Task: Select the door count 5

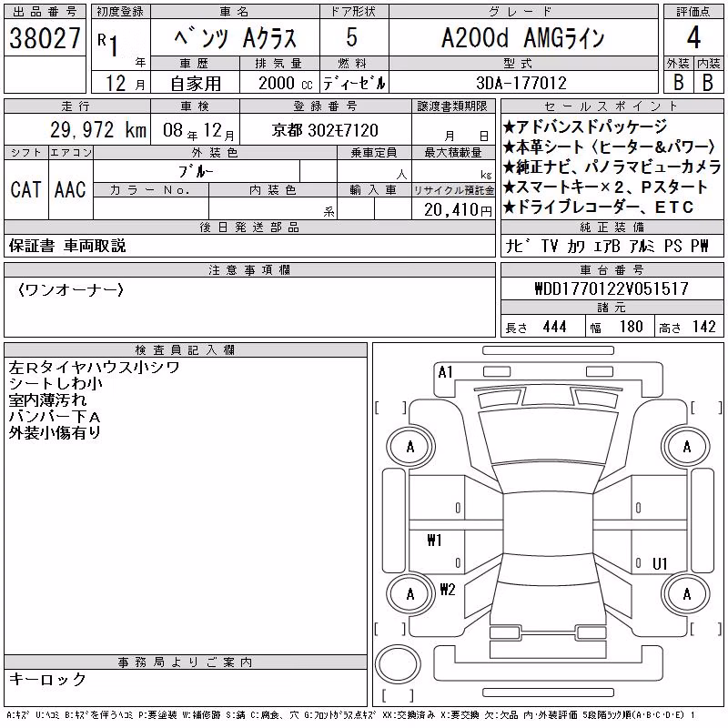Action: coord(352,37)
